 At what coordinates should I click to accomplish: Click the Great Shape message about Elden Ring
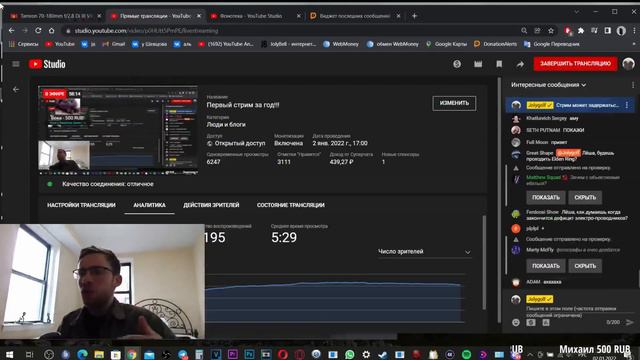click(x=570, y=156)
